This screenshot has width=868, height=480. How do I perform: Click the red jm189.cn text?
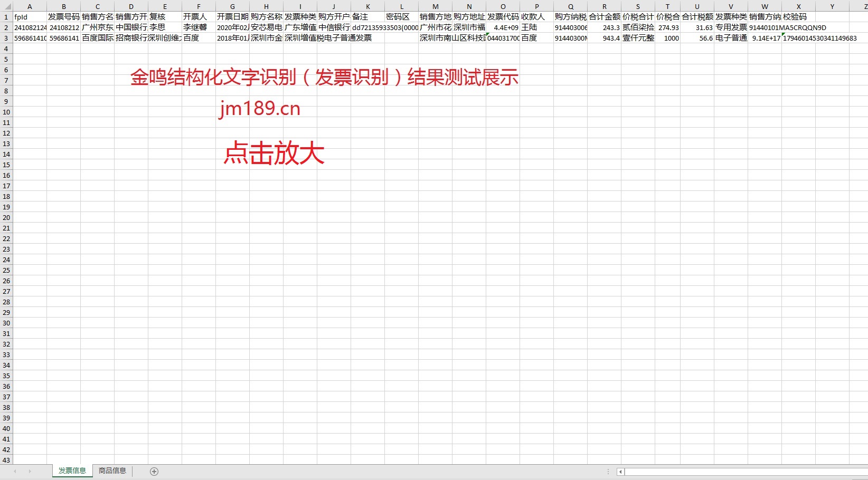tap(259, 109)
